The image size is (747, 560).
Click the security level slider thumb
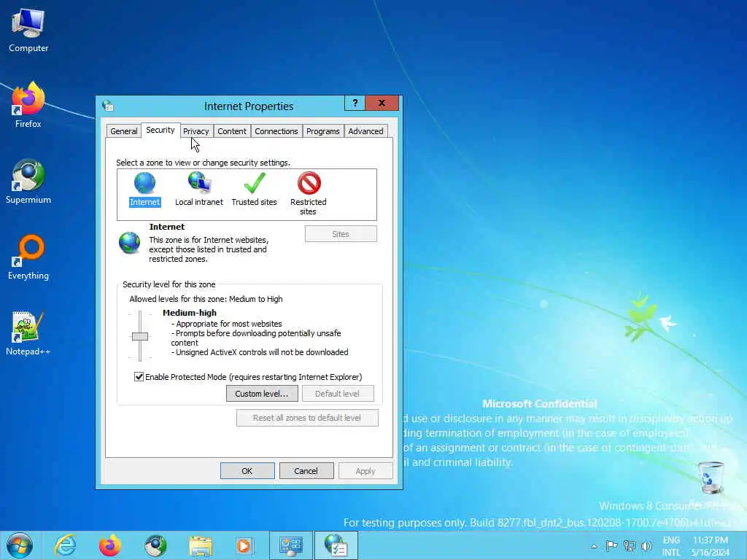click(x=140, y=336)
